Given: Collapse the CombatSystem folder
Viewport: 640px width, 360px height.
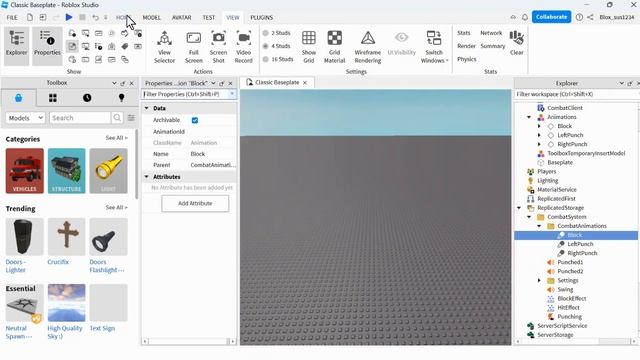Looking at the screenshot, I should tap(529, 217).
